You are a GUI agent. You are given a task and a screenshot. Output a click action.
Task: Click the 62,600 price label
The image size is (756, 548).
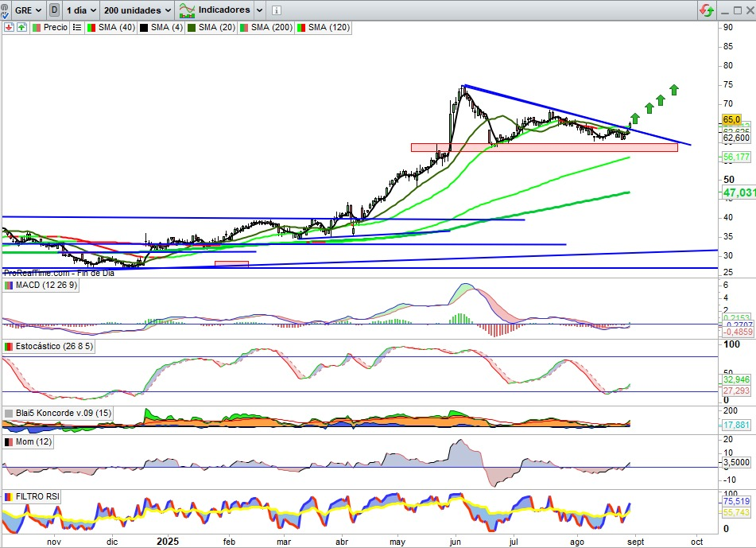coord(736,138)
